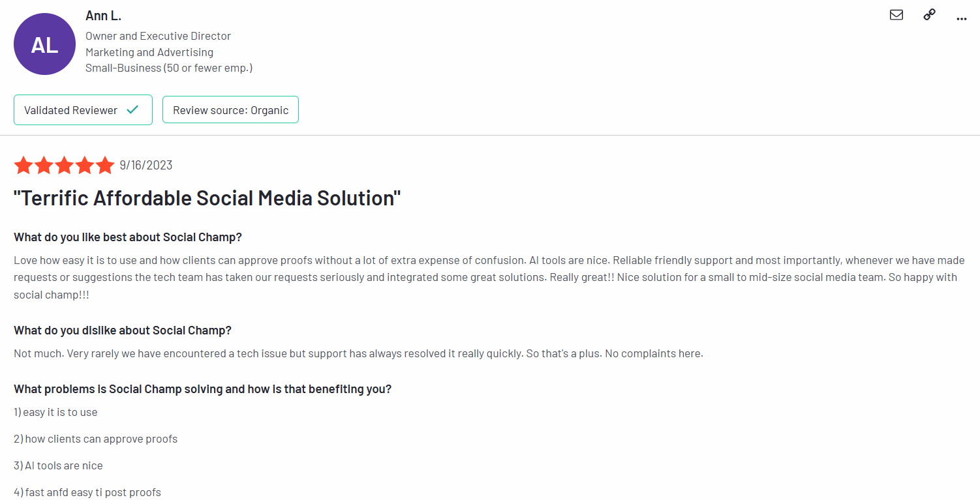Copy the review link via chain icon
Viewport: 980px width, 500px height.
(930, 15)
